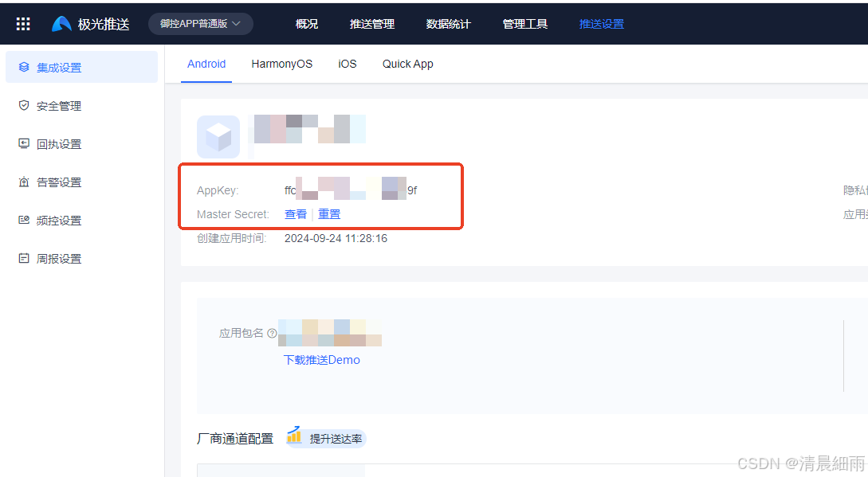This screenshot has height=477, width=868.
Task: Switch to the HarmonyOS tab
Action: click(x=282, y=65)
